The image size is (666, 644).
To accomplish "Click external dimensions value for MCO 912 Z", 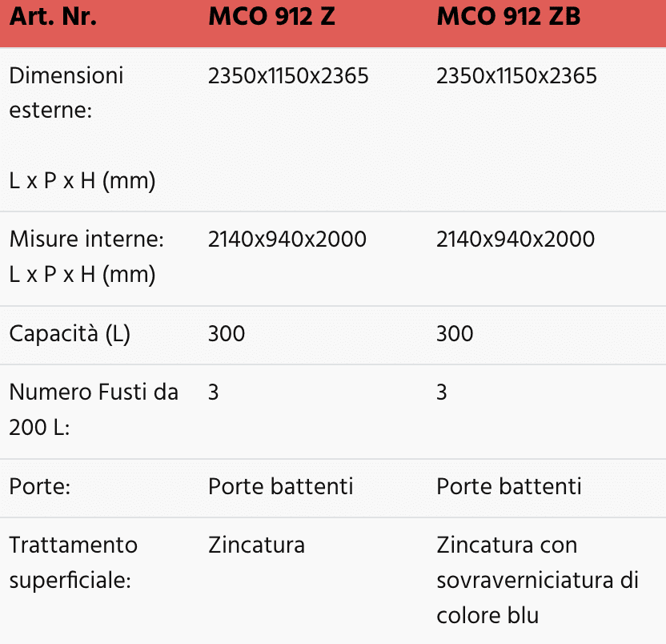I will pyautogui.click(x=288, y=76).
